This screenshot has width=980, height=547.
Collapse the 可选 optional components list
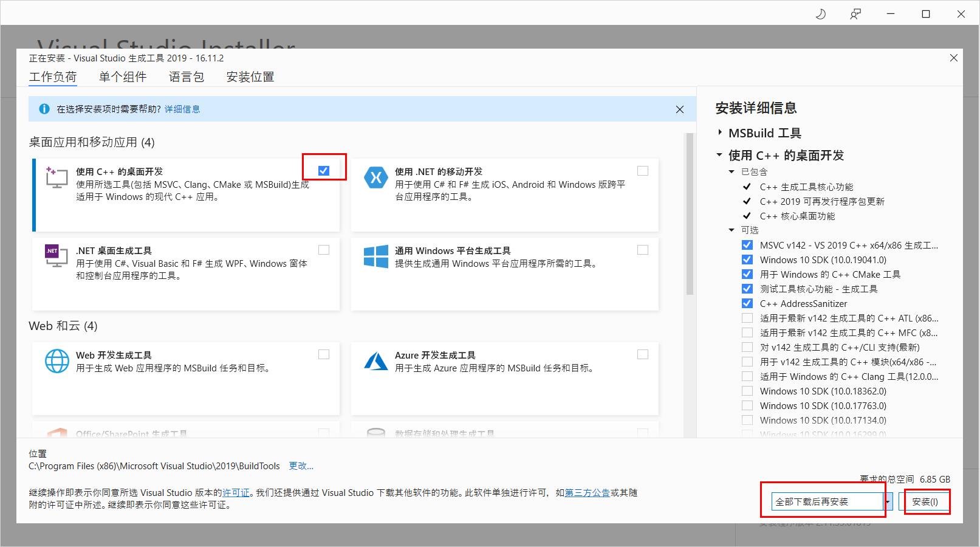pyautogui.click(x=732, y=230)
